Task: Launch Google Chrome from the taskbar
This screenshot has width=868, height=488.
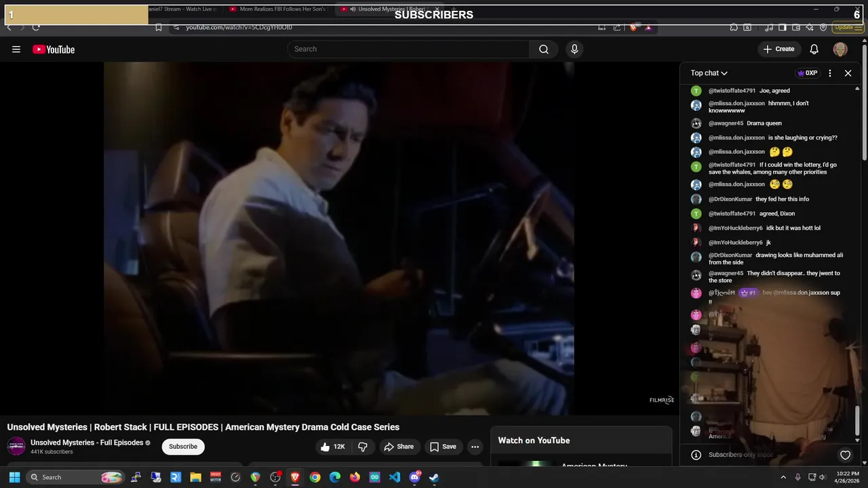Action: coord(315,477)
